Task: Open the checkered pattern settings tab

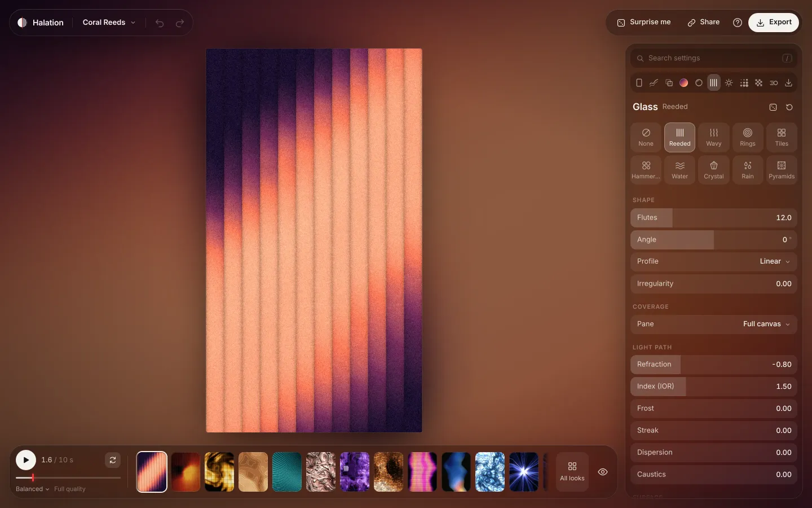Action: pyautogui.click(x=759, y=83)
